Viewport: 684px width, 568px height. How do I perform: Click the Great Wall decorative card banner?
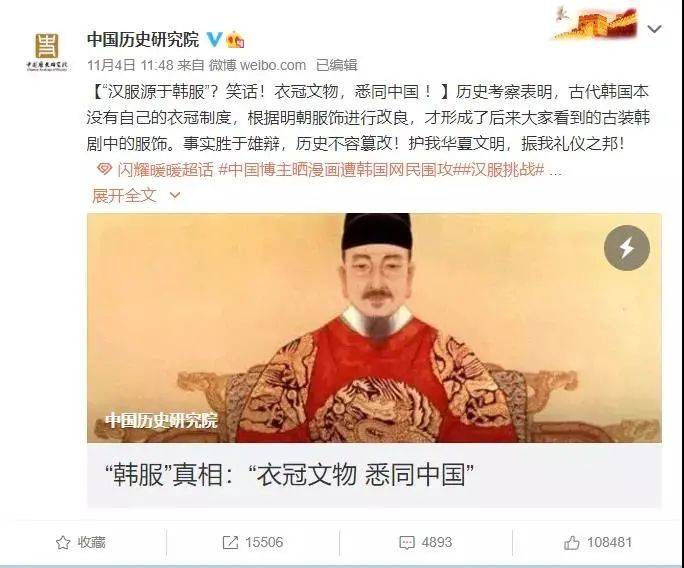(595, 23)
